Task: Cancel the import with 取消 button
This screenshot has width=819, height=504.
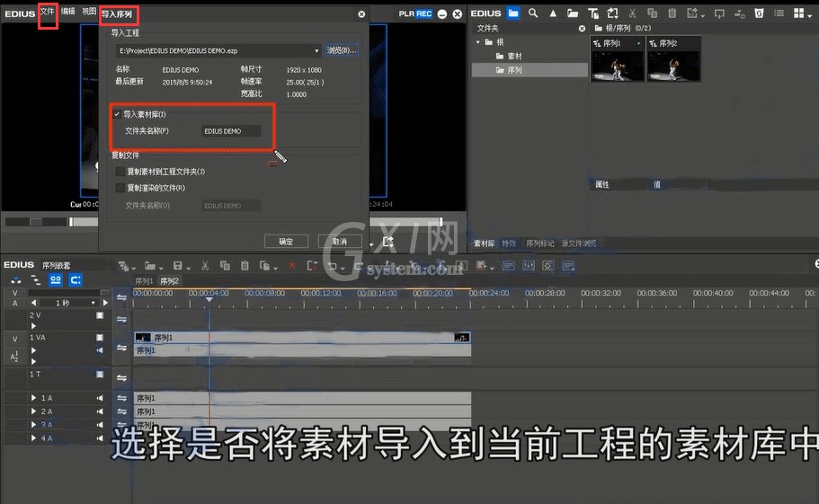Action: [x=340, y=242]
